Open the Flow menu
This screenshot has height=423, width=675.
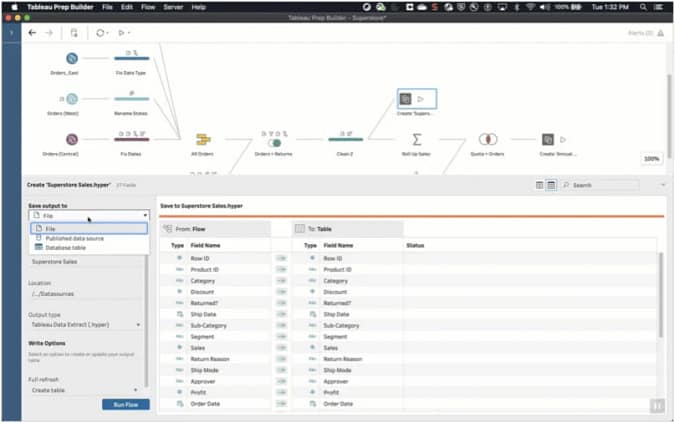click(x=148, y=7)
